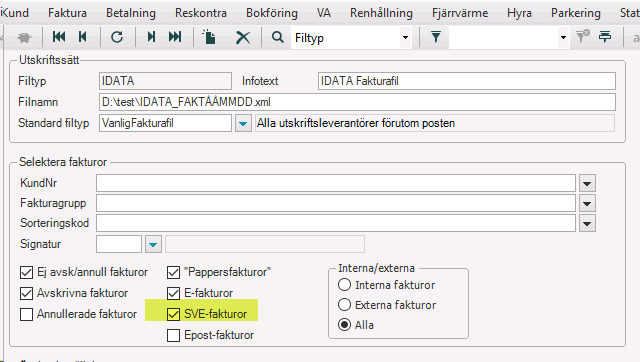Screen dimensions: 640x362
Task: Select Interna fakturor radio button
Action: coord(344,284)
